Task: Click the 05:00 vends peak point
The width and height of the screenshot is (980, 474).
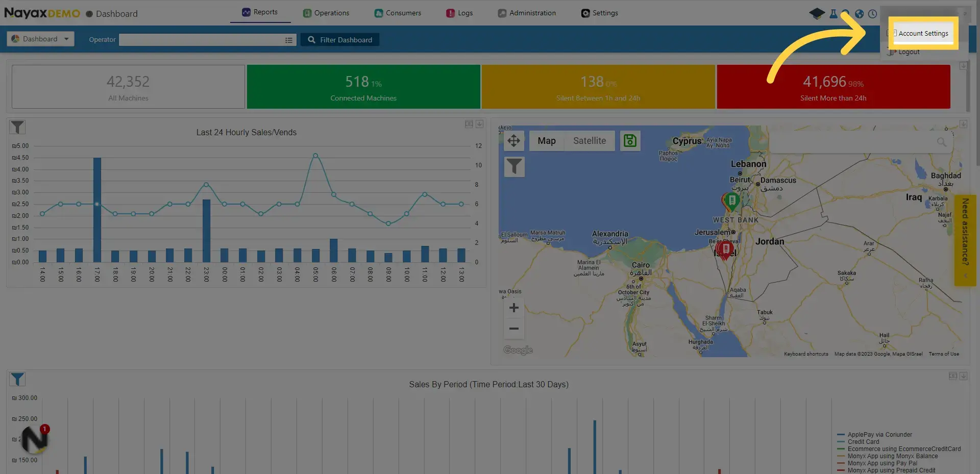Action: point(315,156)
